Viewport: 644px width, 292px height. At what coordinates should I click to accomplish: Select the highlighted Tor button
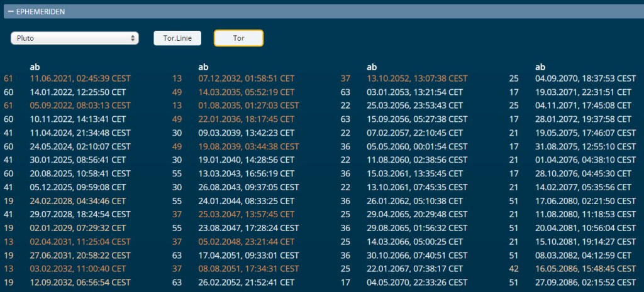click(238, 38)
